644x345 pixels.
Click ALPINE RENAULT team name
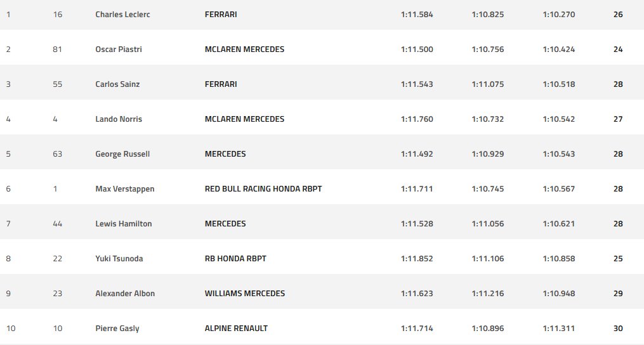pyautogui.click(x=236, y=329)
